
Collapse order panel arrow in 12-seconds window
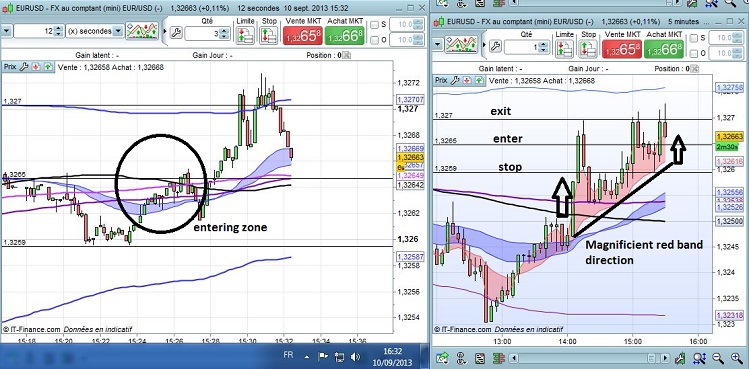click(x=165, y=32)
